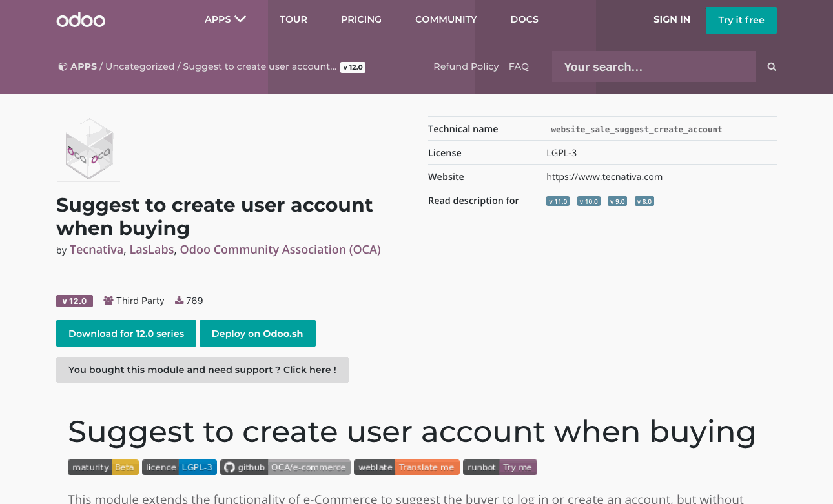Read description for v 10.0
Viewport: 833px width, 504px height.
point(589,201)
